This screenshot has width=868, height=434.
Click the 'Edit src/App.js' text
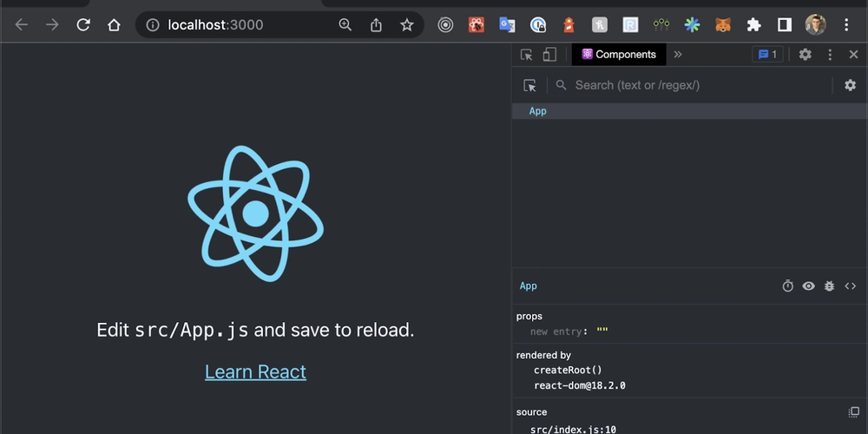pos(255,330)
